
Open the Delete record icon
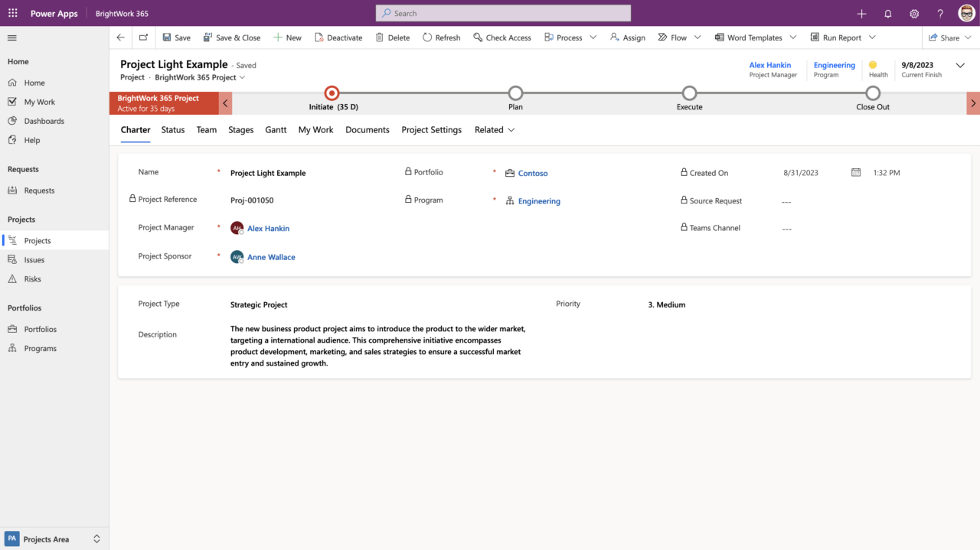[379, 37]
